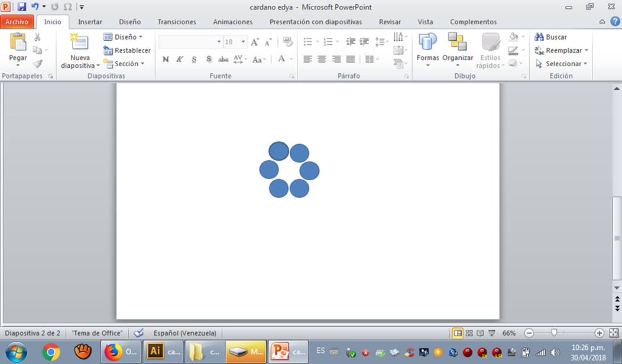Switch to the Animaciones tab

[x=233, y=22]
